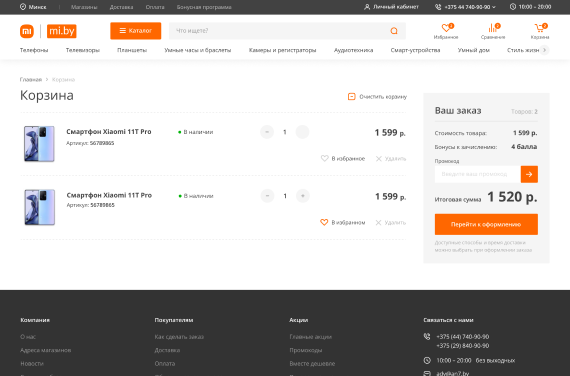Open Доставка link in top bar

(x=121, y=7)
